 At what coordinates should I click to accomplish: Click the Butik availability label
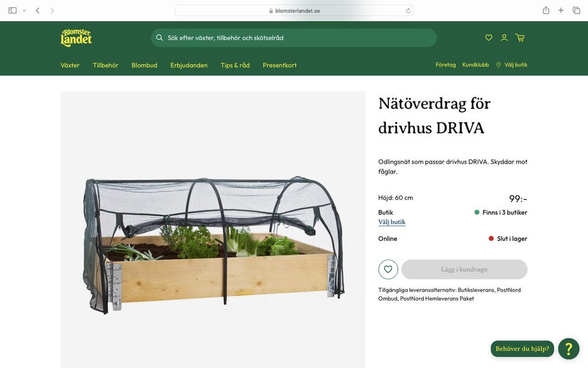[385, 213]
